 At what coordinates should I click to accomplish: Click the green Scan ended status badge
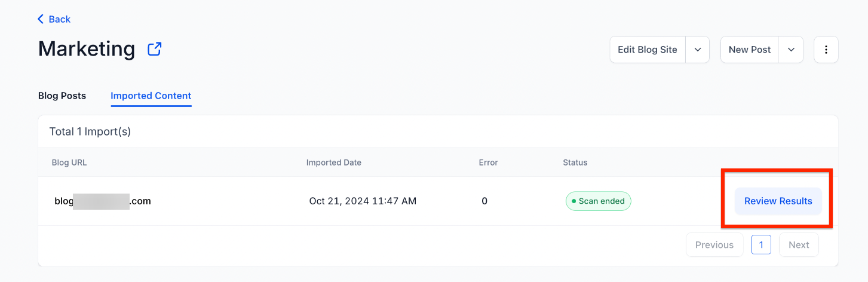click(x=598, y=201)
